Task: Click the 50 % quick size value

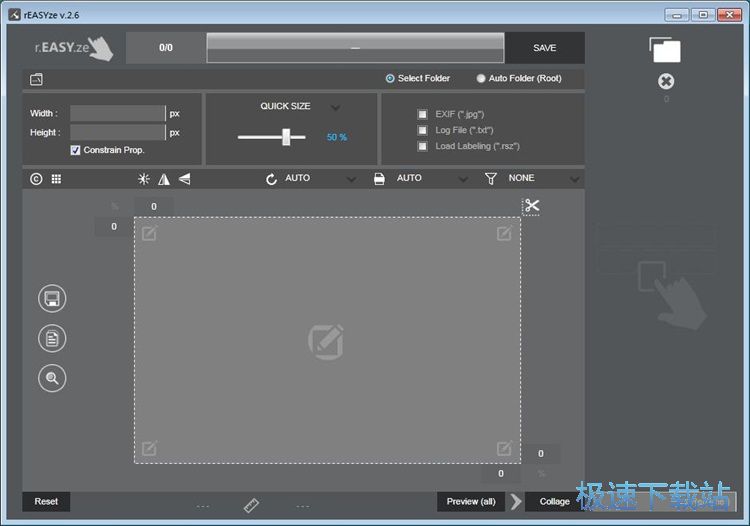Action: 337,137
